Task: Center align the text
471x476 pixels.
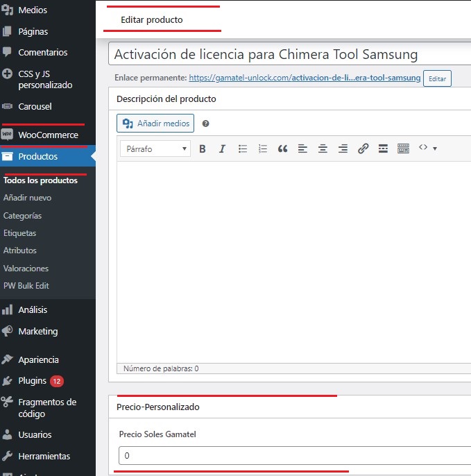Action: tap(323, 148)
